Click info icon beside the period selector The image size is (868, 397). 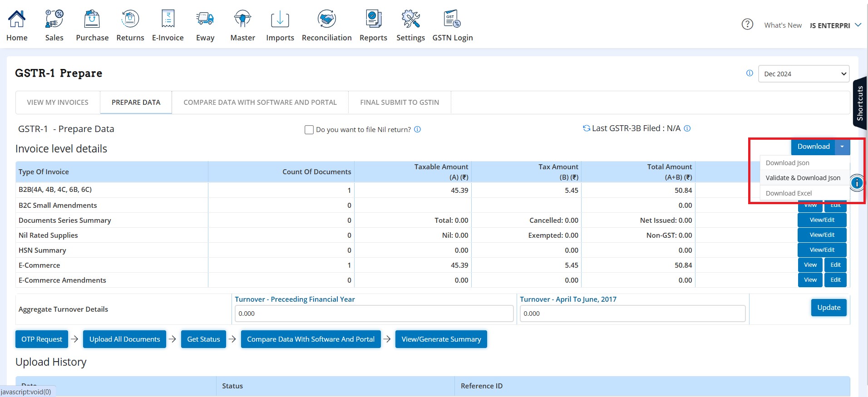750,73
